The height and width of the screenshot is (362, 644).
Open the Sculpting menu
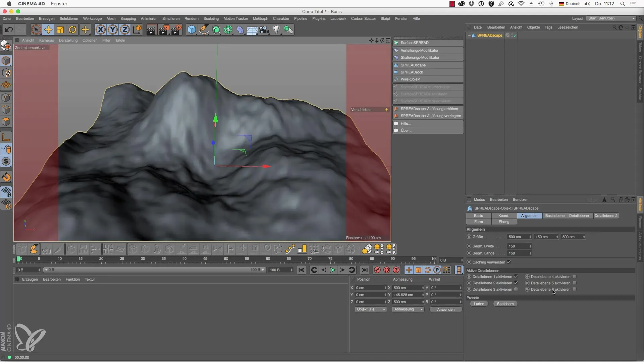211,19
